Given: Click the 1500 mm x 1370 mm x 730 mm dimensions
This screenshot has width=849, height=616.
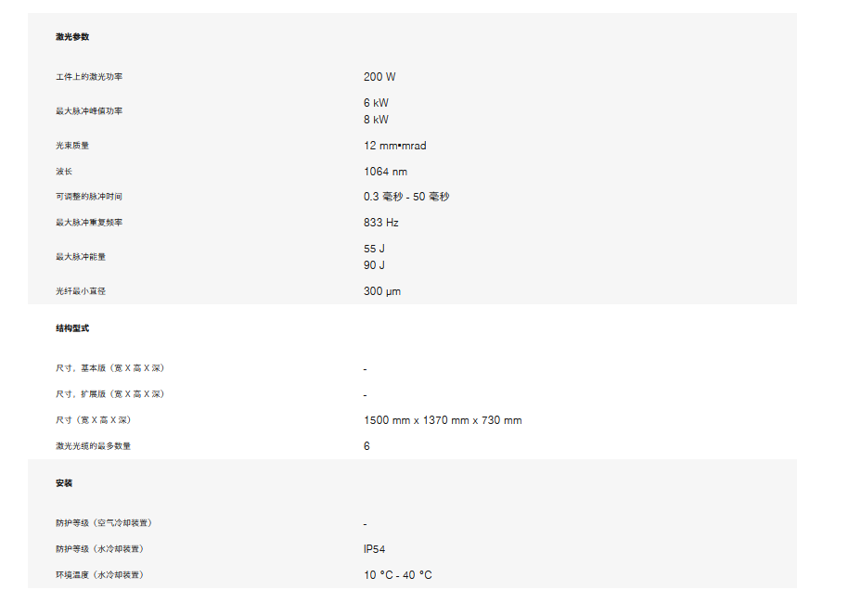Looking at the screenshot, I should [x=443, y=420].
